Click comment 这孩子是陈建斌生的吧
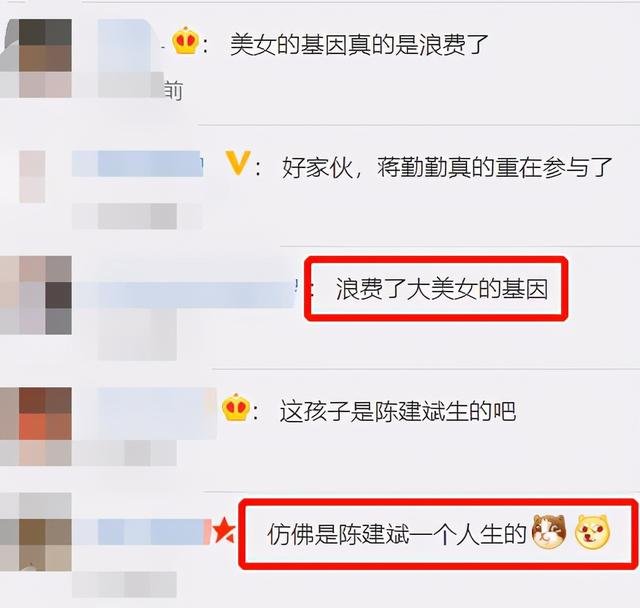The width and height of the screenshot is (640, 608). pyautogui.click(x=398, y=411)
